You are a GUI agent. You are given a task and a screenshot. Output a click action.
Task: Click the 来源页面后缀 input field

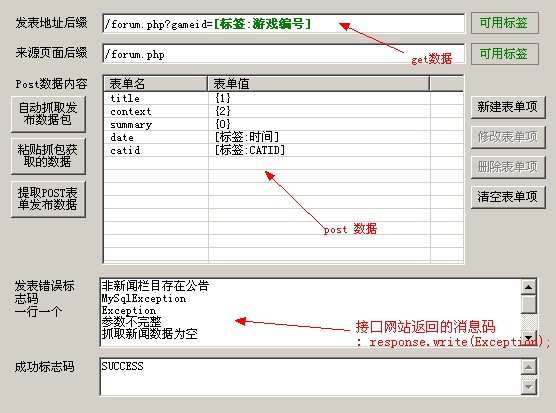coord(283,54)
